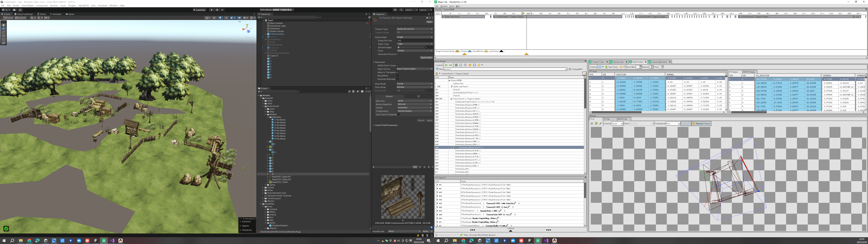Image resolution: width=868 pixels, height=244 pixels.
Task: Select the Move tool in Unity scene
Action: pos(4,29)
